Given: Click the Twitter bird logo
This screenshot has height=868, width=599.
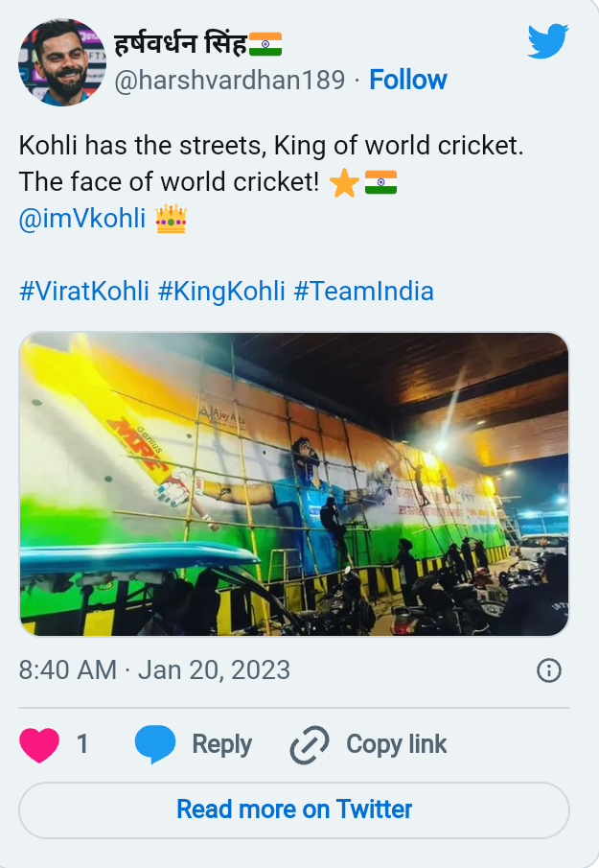Looking at the screenshot, I should pyautogui.click(x=548, y=41).
